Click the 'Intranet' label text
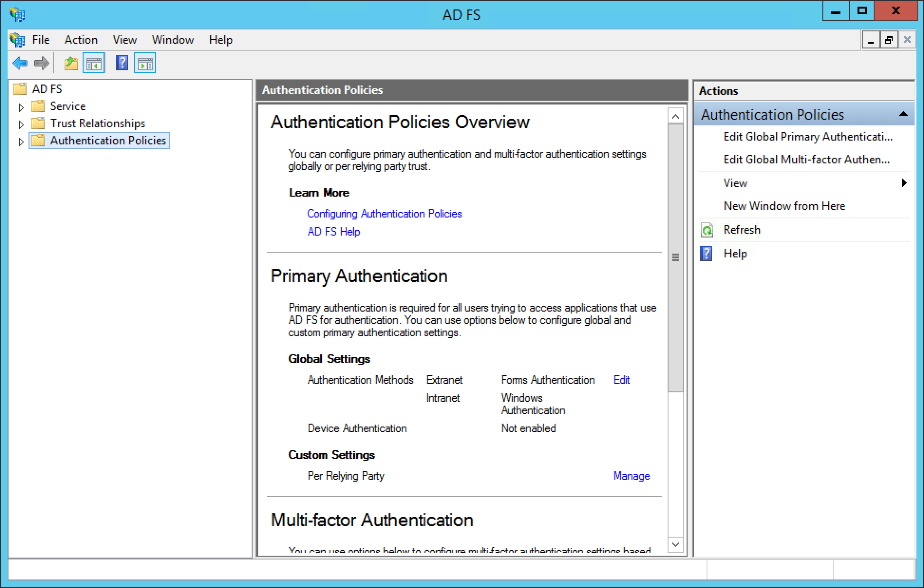This screenshot has height=588, width=924. [x=443, y=398]
